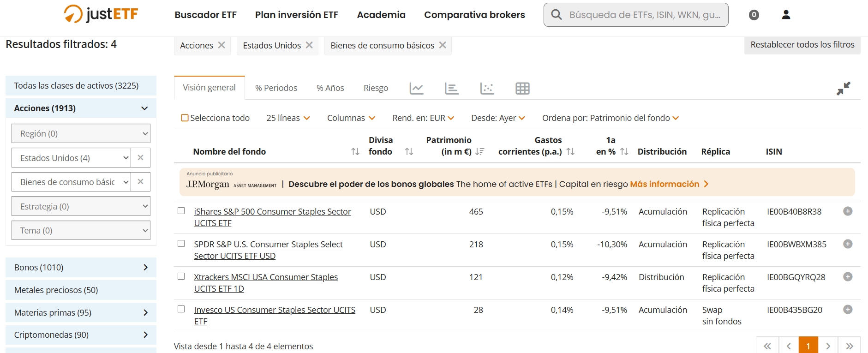The image size is (868, 353).
Task: Open the Plan inversión ETF menu
Action: coord(296,15)
